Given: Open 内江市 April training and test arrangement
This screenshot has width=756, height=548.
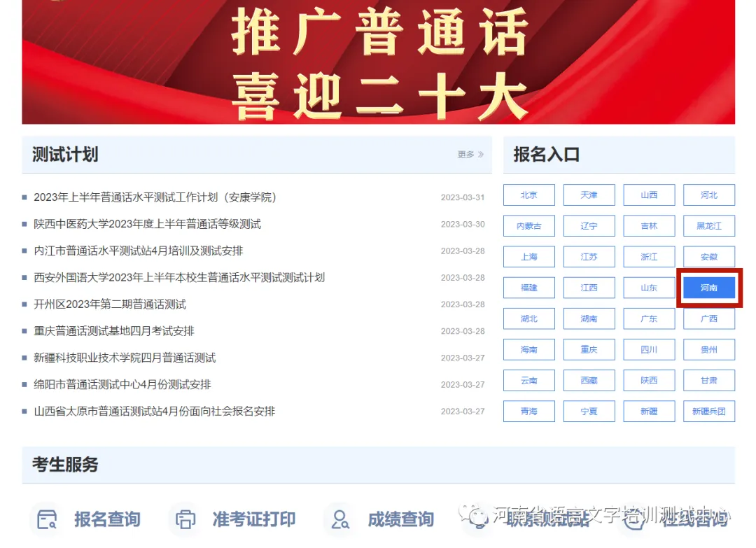Looking at the screenshot, I should pos(139,251).
